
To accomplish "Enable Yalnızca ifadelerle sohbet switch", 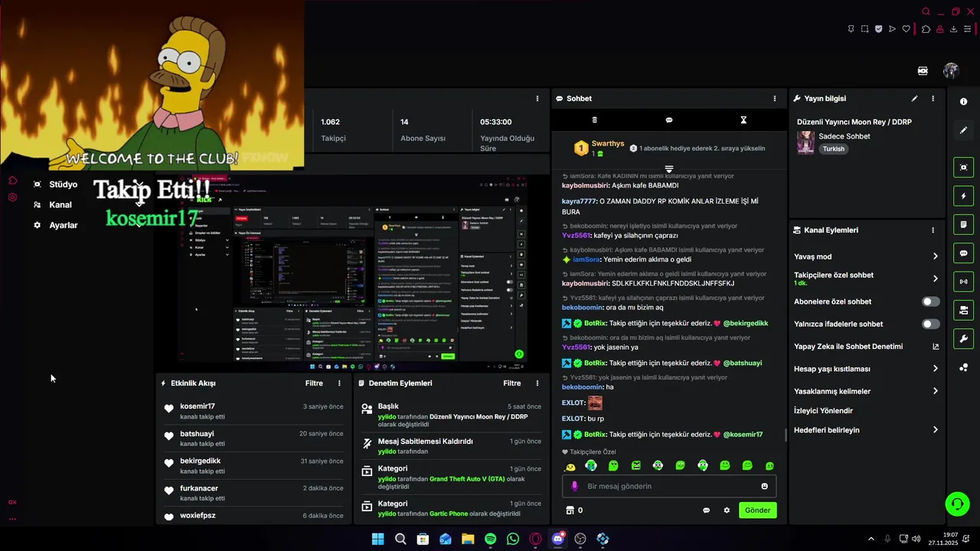I will 931,324.
